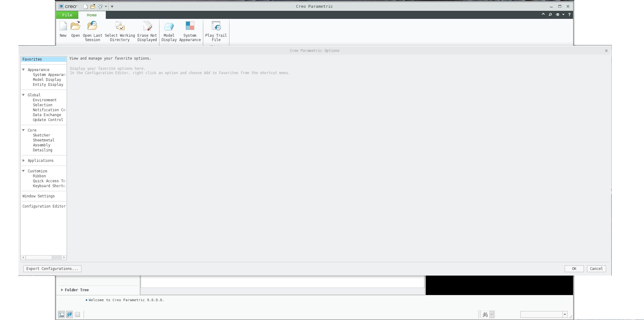Image resolution: width=644 pixels, height=320 pixels.
Task: Click the Welcome to Creo Parametric message
Action: pos(126,300)
